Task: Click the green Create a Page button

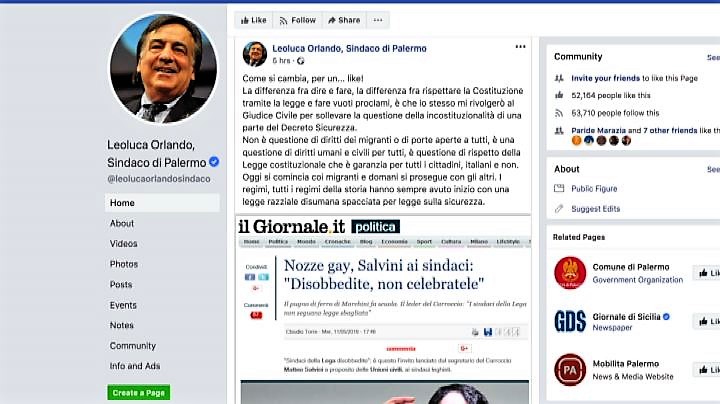Action: (139, 393)
